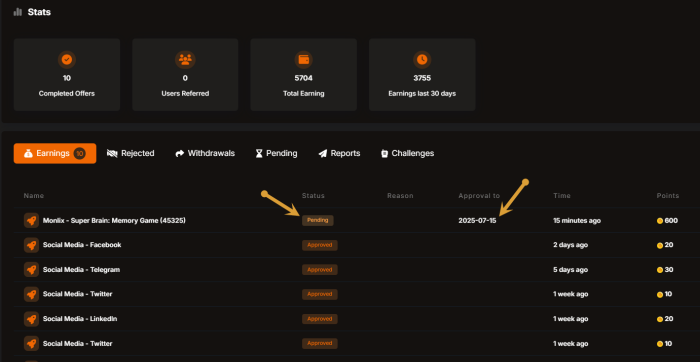The height and width of the screenshot is (362, 700).
Task: Select the Earnings last 30 days card
Action: (x=422, y=75)
